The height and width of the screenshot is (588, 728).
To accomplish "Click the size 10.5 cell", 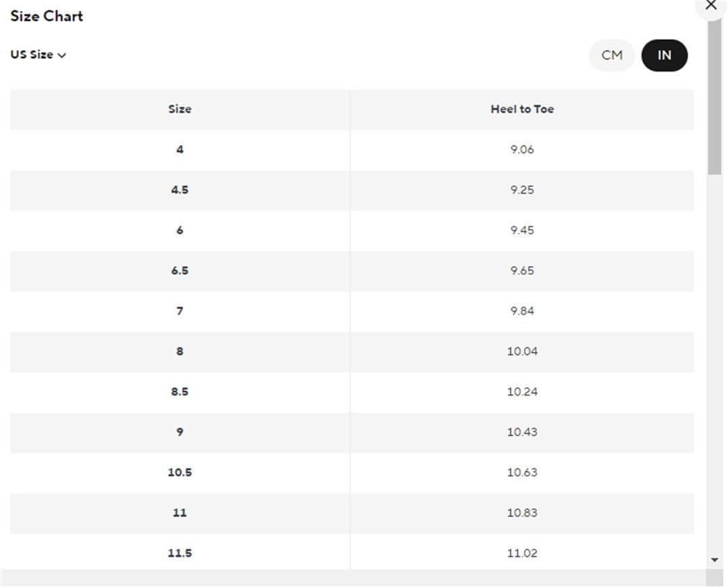I will click(x=180, y=473).
